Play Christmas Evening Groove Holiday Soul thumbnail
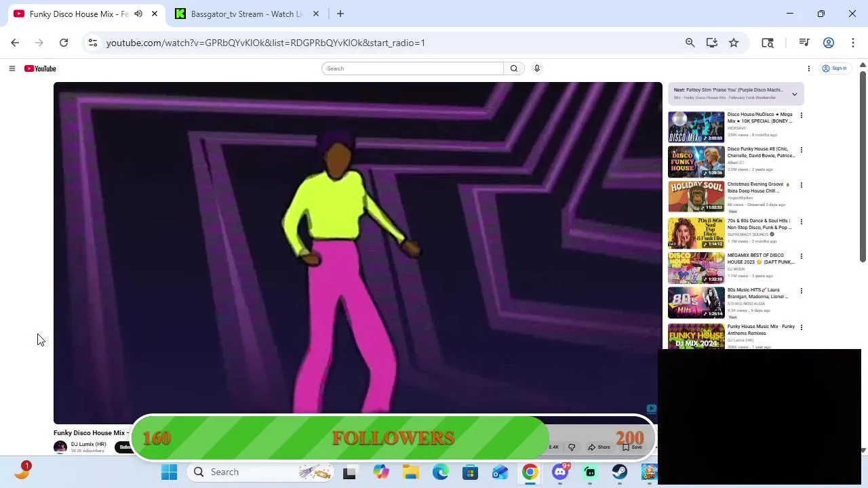Viewport: 868px width, 488px height. [696, 197]
